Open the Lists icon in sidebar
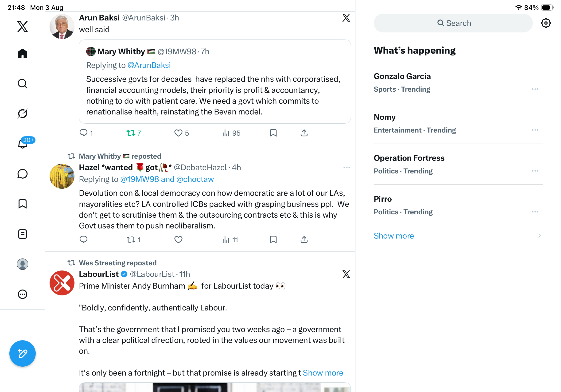Viewport: 561px width, 392px height. click(x=23, y=234)
